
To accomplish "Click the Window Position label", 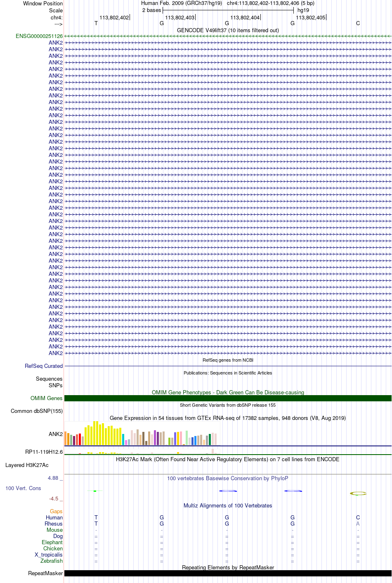I will pyautogui.click(x=43, y=4).
